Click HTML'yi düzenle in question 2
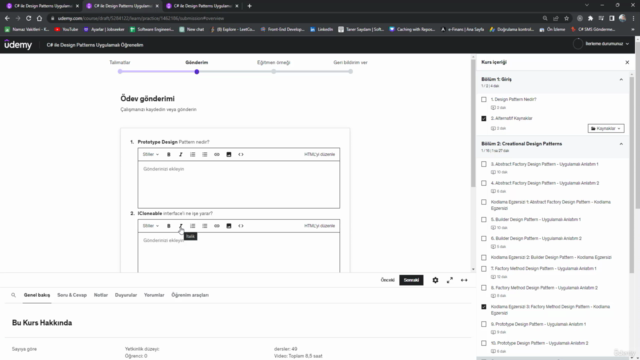The height and width of the screenshot is (360, 640). coord(319,226)
